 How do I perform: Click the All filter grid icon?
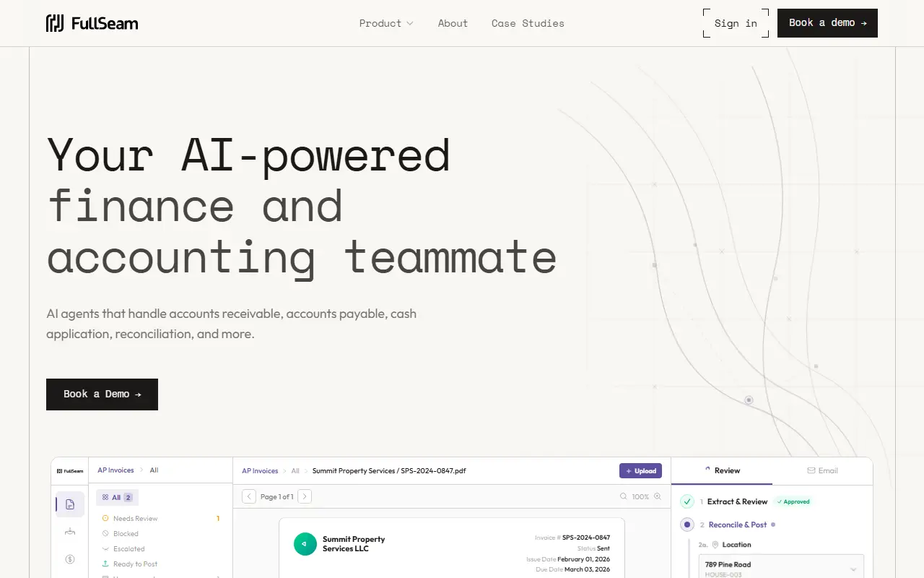tap(105, 497)
